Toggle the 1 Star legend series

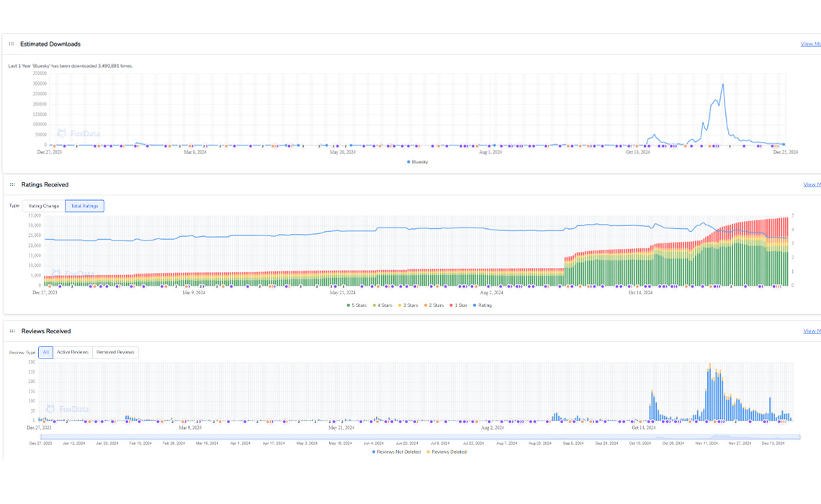click(458, 306)
